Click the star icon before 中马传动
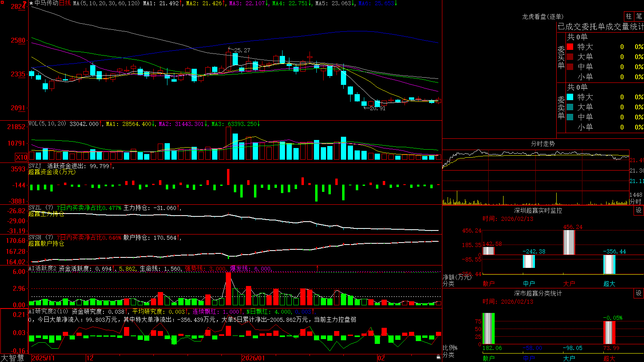This screenshot has width=644, height=362. pos(31,3)
